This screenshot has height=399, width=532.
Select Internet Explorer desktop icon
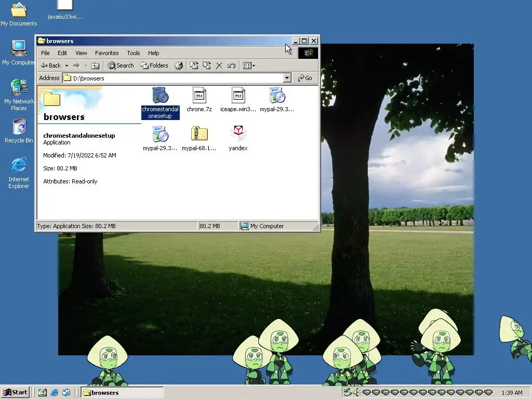coord(19,174)
